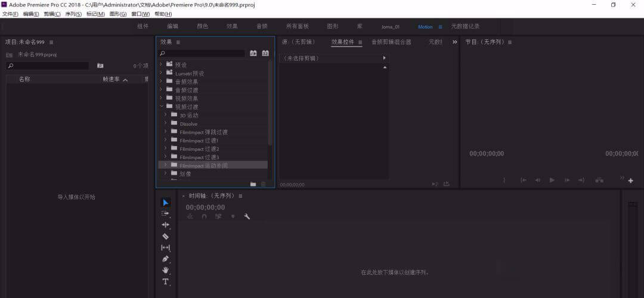Click Effects panel vertical scrollbar
644x298 pixels.
(270, 103)
